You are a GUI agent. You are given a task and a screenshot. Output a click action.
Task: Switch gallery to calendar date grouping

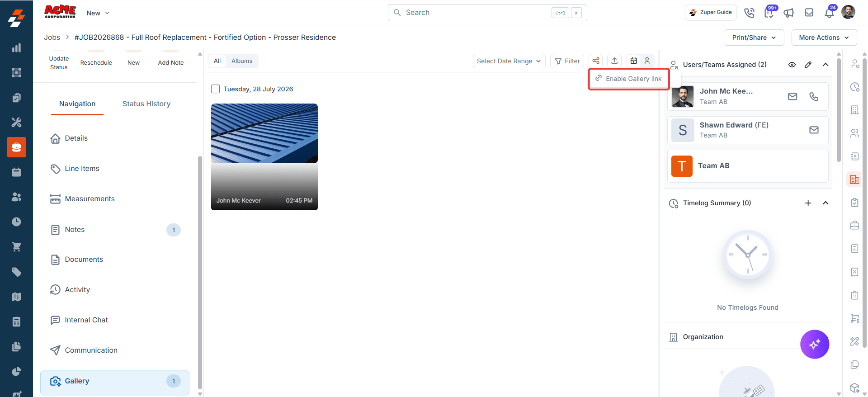pos(634,61)
